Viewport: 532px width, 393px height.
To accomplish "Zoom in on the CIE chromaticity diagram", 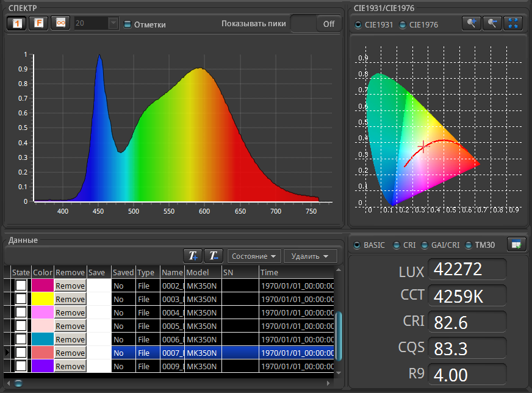I will pos(472,23).
